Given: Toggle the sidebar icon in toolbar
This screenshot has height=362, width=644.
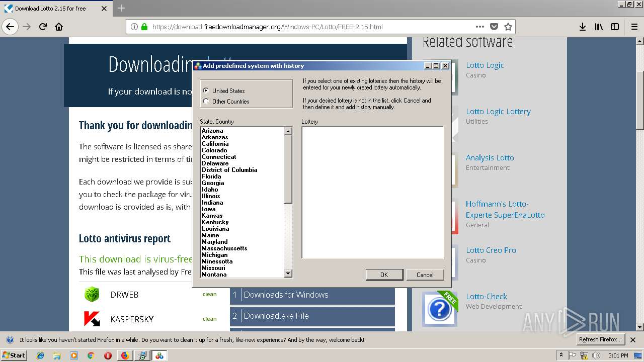Looking at the screenshot, I should [x=615, y=27].
